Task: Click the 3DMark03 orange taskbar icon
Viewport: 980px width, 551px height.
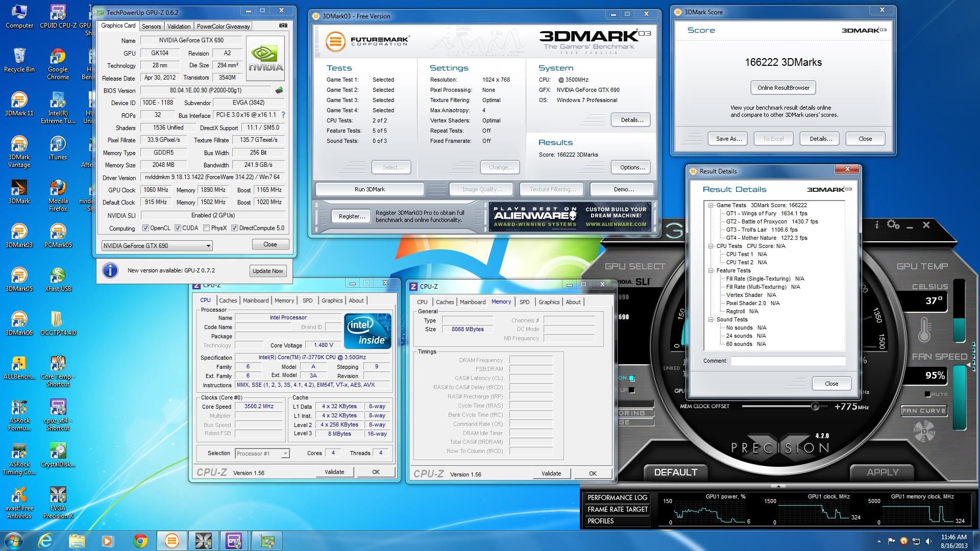Action: click(172, 540)
